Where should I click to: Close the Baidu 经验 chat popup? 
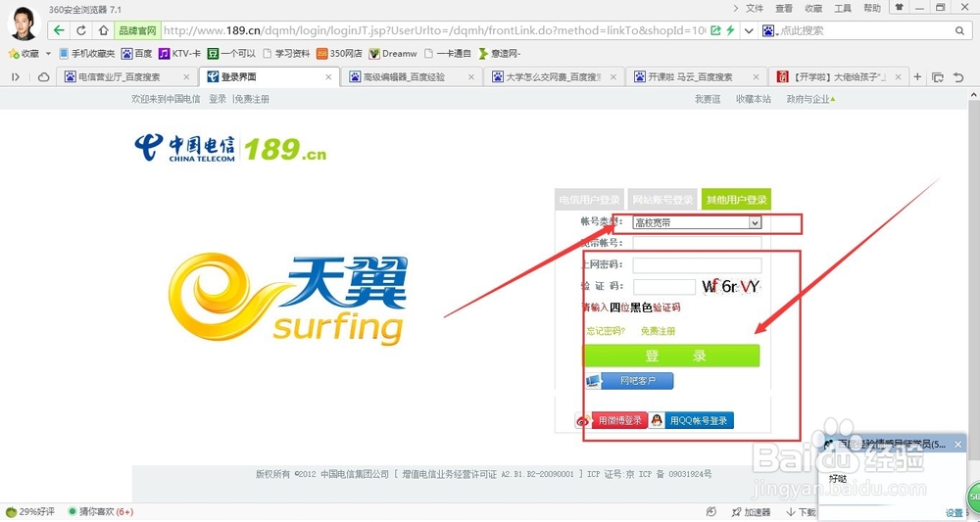(958, 445)
